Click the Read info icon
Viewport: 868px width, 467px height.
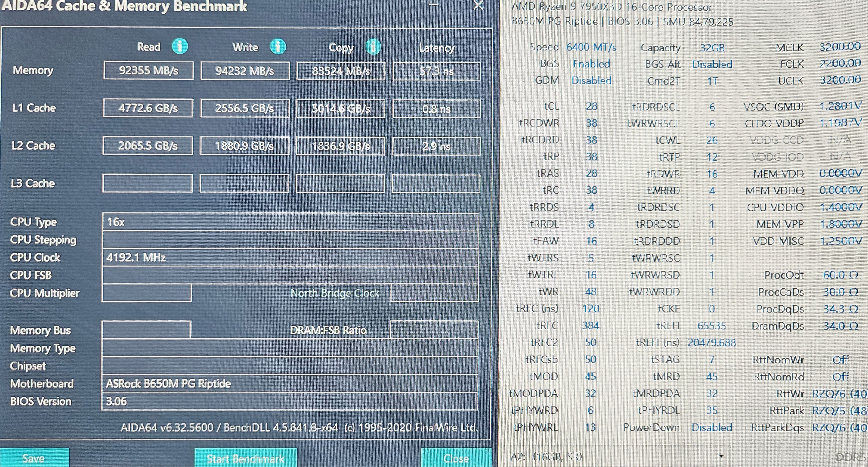180,46
